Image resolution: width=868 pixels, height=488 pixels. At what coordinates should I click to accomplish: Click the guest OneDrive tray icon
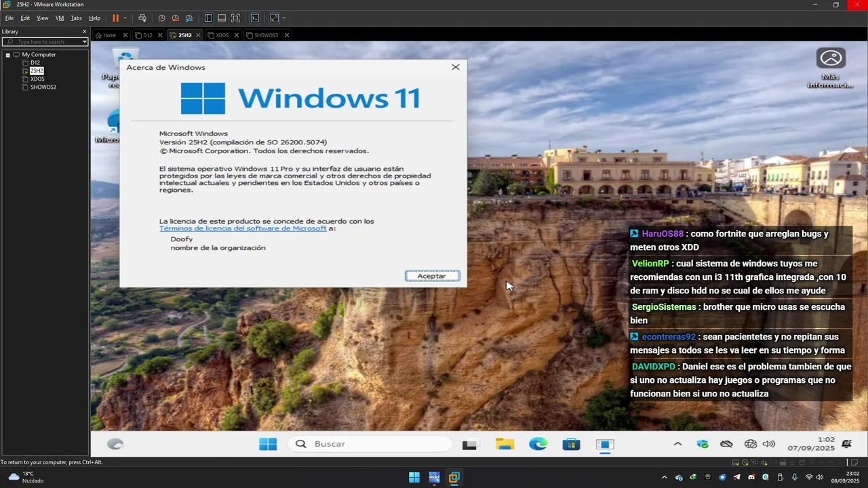[x=726, y=444]
